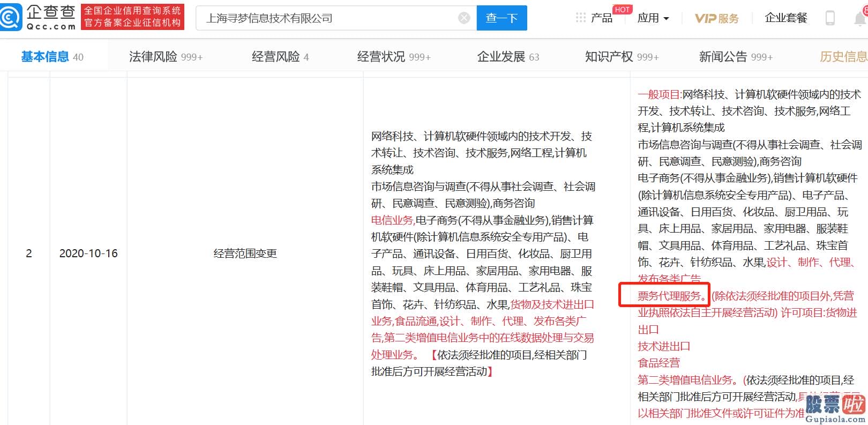Open the notification bell icon
868x425 pixels.
[x=859, y=18]
